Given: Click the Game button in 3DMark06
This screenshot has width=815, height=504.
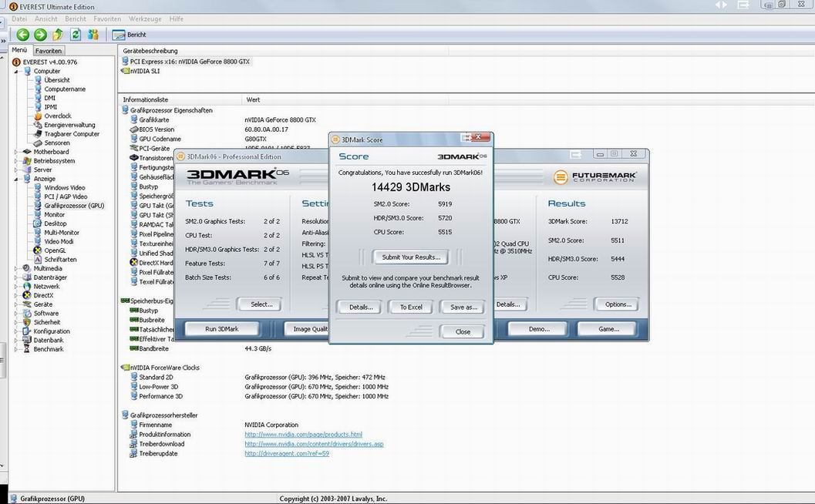Looking at the screenshot, I should [x=608, y=329].
